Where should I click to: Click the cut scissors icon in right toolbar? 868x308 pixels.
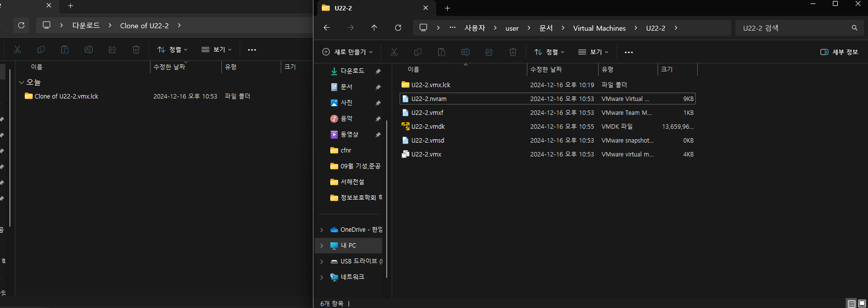pos(394,52)
